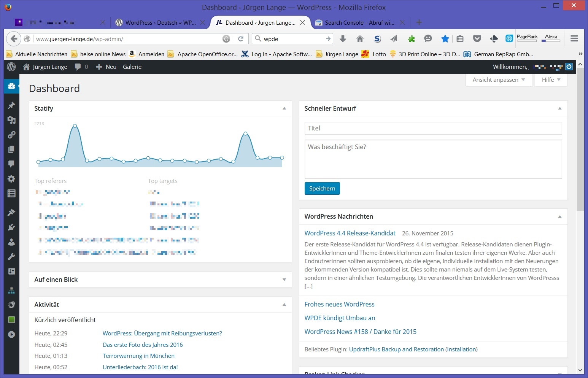Click the Was beschäftigt Sie? text area

pyautogui.click(x=433, y=159)
